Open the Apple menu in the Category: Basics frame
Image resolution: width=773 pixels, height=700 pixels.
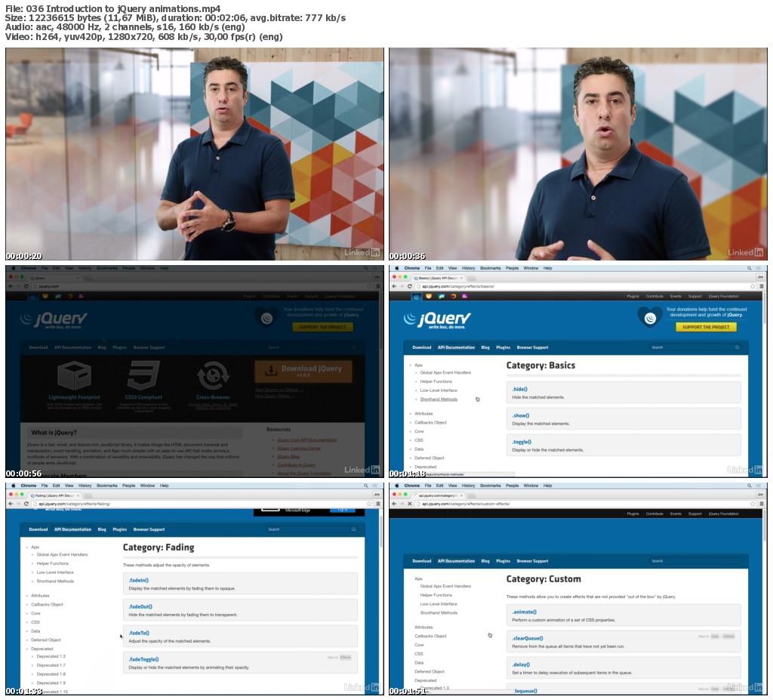397,268
